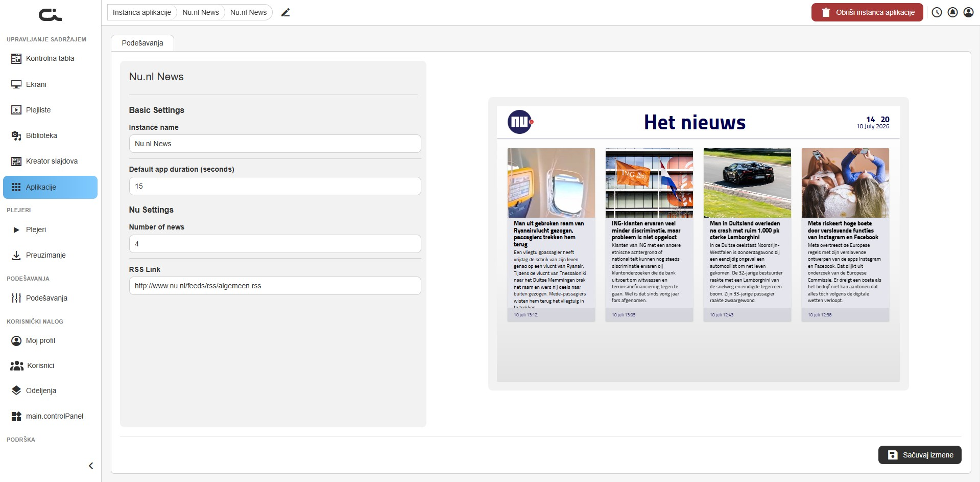Click Number of news field
Viewport: 980px width, 482px height.
click(x=275, y=244)
